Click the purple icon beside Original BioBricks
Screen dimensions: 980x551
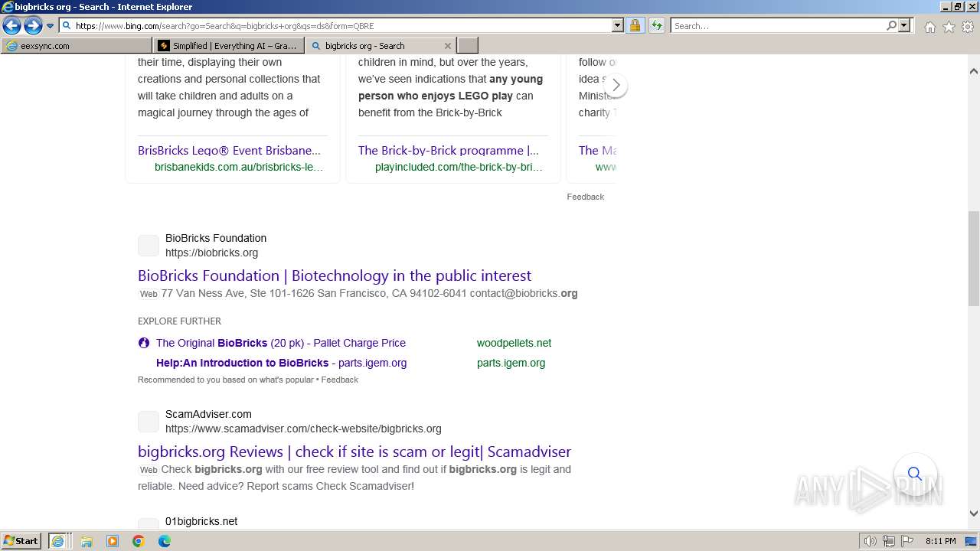(x=144, y=343)
